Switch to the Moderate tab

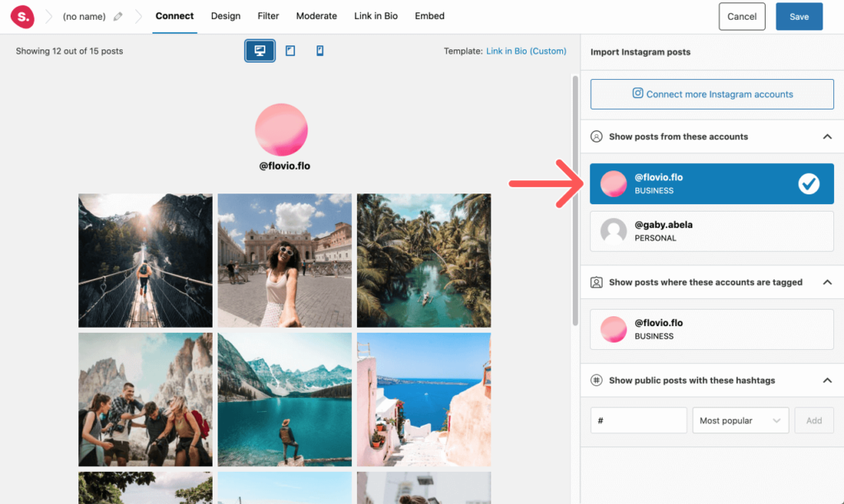pyautogui.click(x=316, y=16)
